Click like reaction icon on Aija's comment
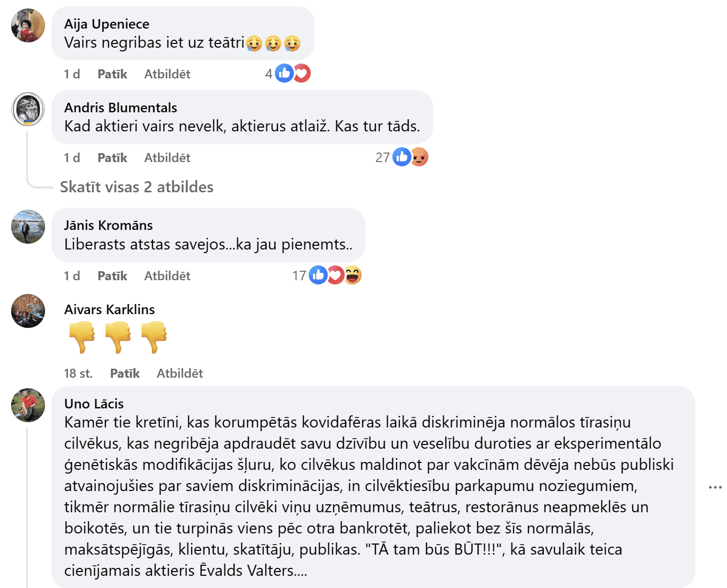 (284, 73)
